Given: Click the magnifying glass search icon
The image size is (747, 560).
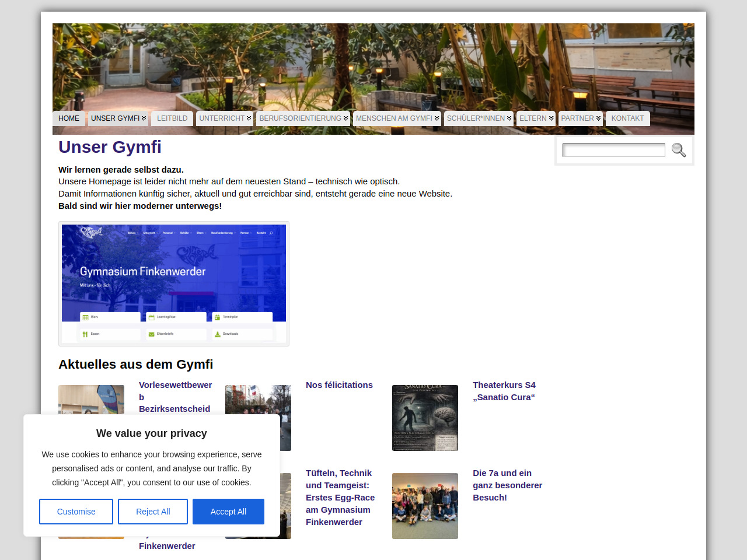Looking at the screenshot, I should (678, 150).
